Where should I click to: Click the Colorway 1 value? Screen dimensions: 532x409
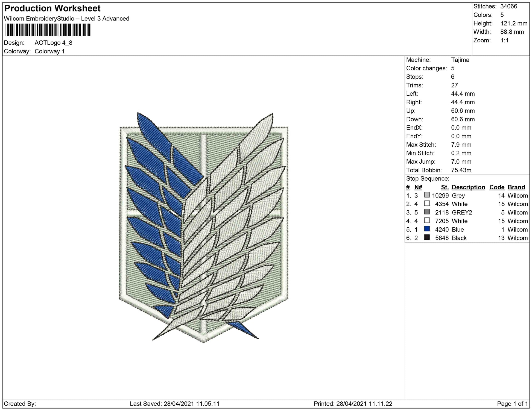(49, 51)
